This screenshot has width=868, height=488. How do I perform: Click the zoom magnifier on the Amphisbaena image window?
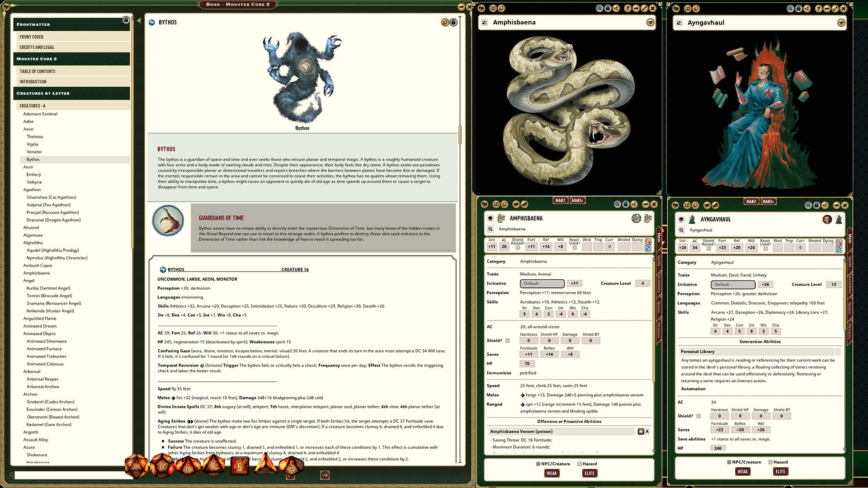point(599,8)
